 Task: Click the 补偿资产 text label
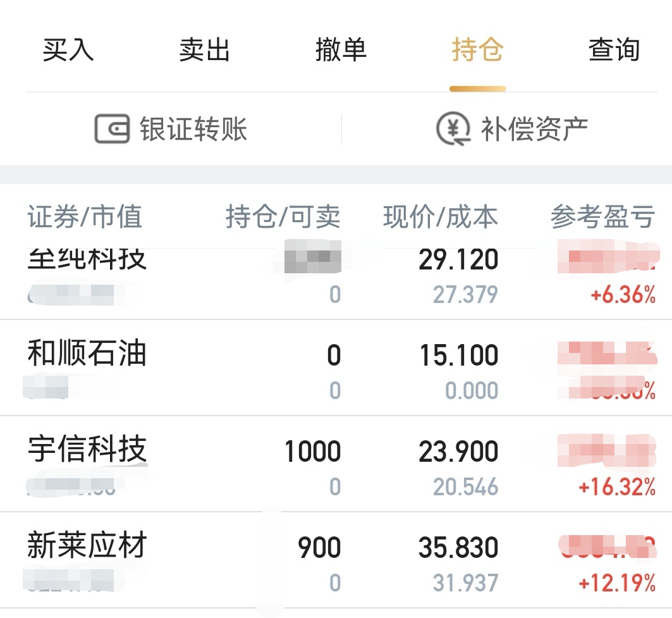(x=534, y=129)
